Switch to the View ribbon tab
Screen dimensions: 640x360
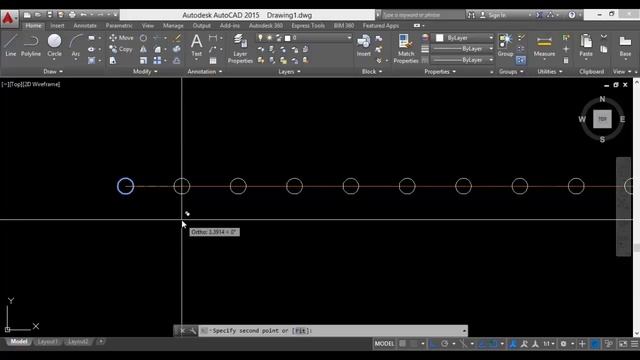148,26
